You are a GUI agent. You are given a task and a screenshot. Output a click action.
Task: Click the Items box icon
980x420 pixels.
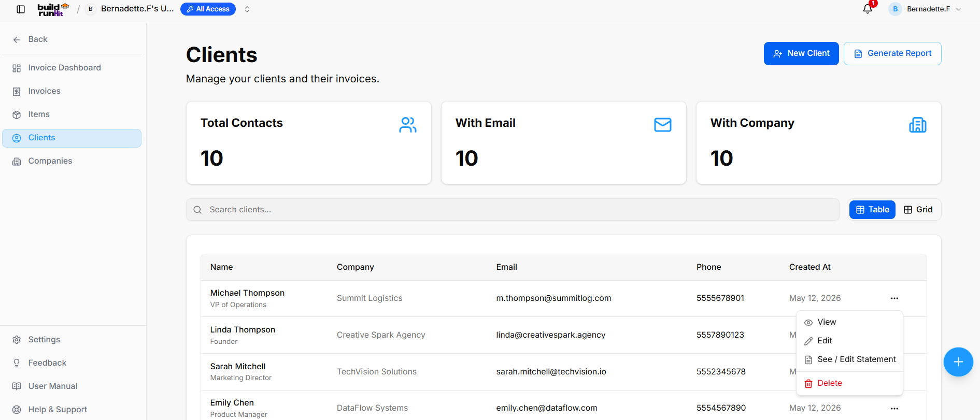(17, 115)
